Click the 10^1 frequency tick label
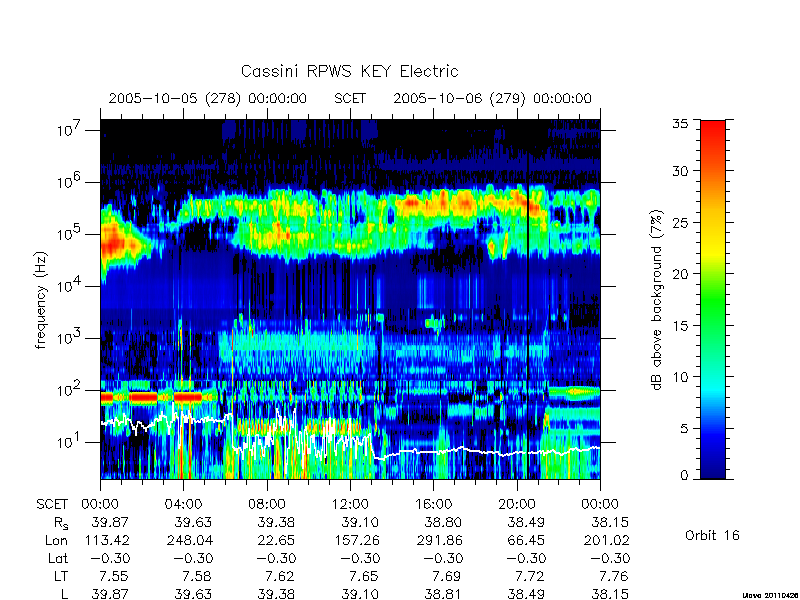 pyautogui.click(x=70, y=442)
